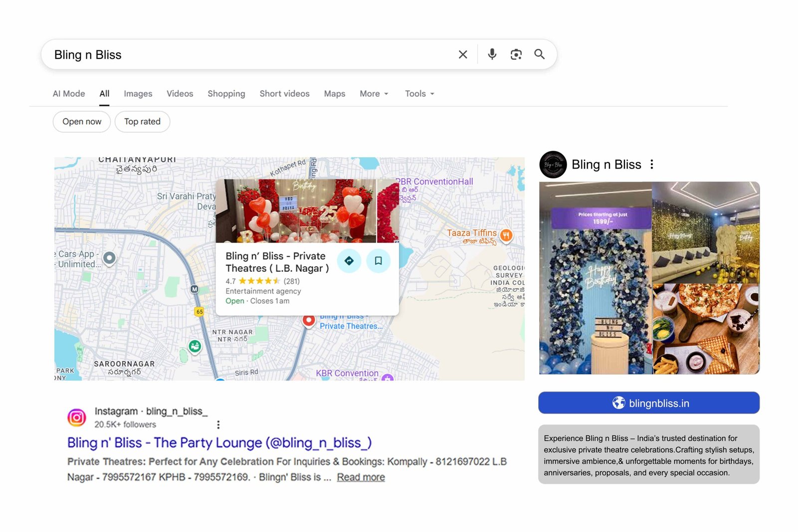Start a voice search with the microphone icon
This screenshot has height=532, width=798.
pyautogui.click(x=492, y=54)
